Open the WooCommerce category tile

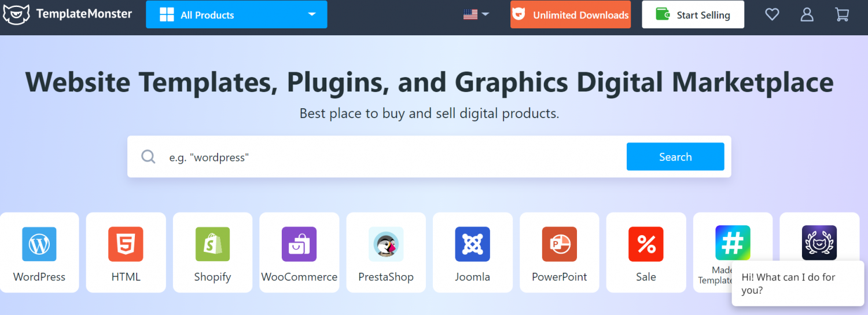tap(299, 252)
